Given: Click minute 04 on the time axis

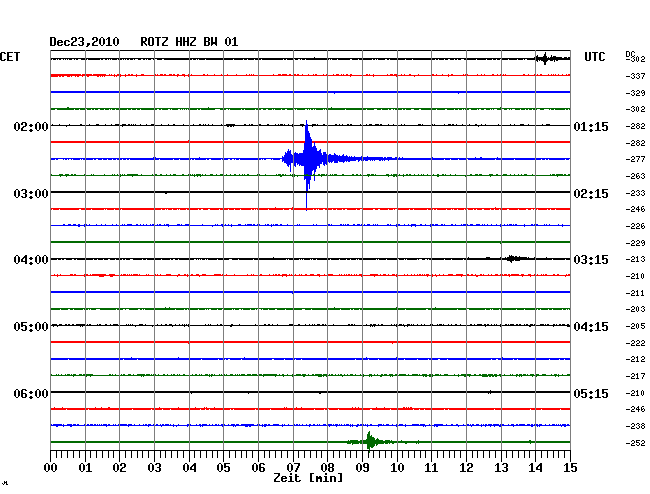Looking at the screenshot, I should coord(189,468).
